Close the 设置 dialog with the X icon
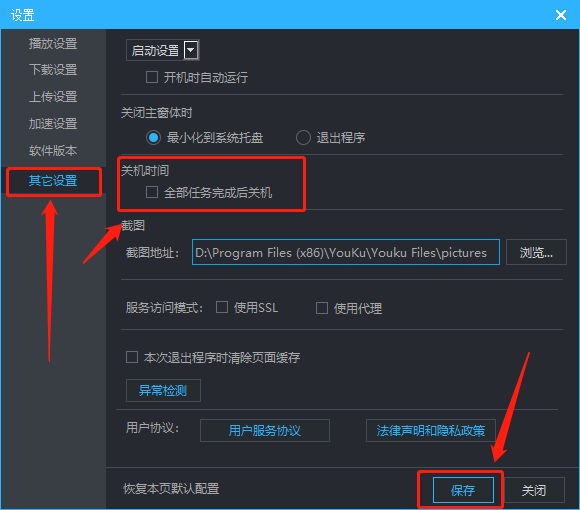Screen dimensions: 580x510 (x=561, y=15)
